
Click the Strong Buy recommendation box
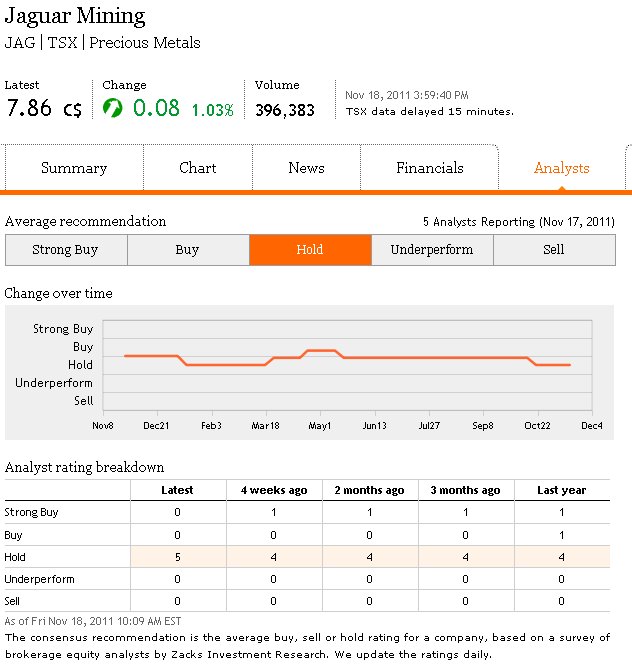click(x=66, y=250)
